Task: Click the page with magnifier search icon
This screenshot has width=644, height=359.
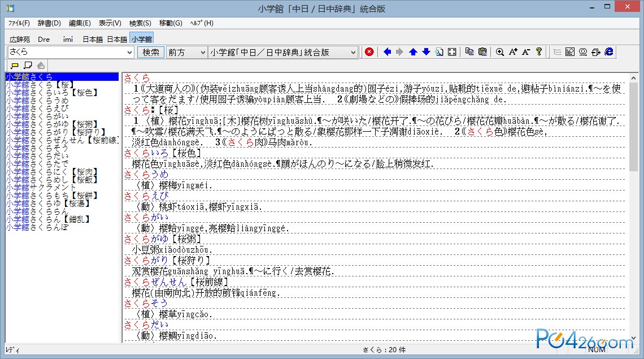Action: click(440, 52)
